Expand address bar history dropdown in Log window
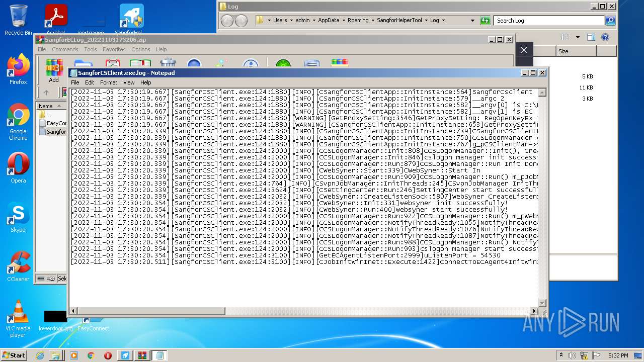The height and width of the screenshot is (362, 644). pos(472,21)
